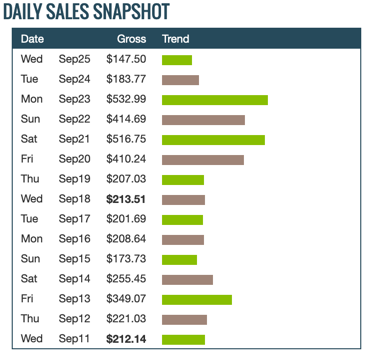This screenshot has height=362, width=371.
Task: Click the bold $213.51 gross amount
Action: pos(126,199)
